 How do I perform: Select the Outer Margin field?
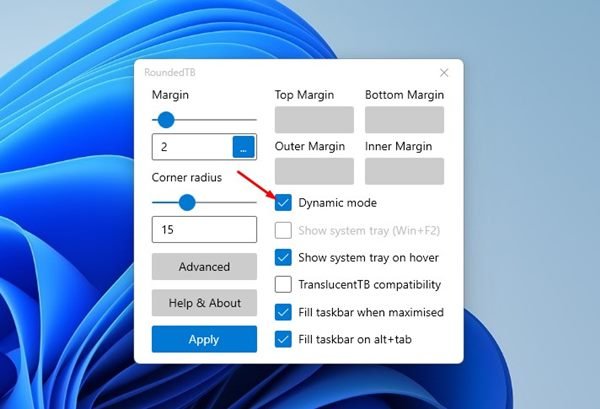click(314, 171)
